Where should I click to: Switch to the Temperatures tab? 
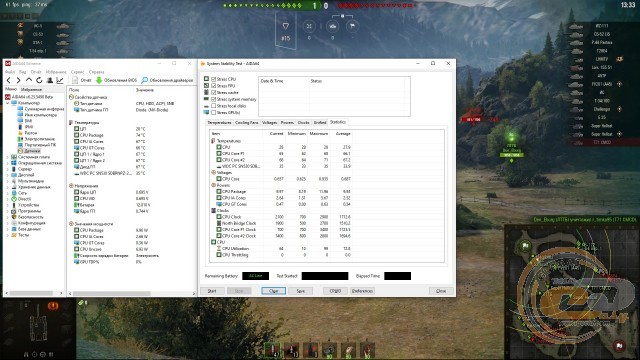click(x=219, y=122)
